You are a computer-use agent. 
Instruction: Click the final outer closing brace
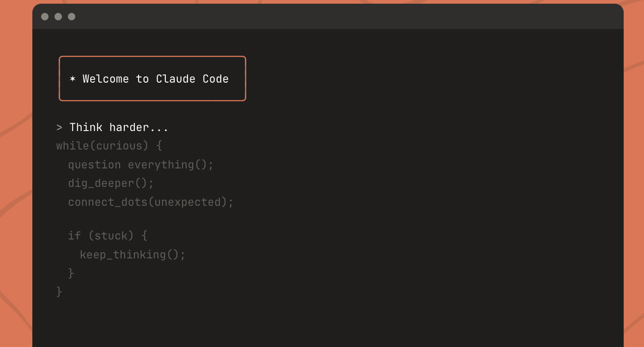point(59,292)
